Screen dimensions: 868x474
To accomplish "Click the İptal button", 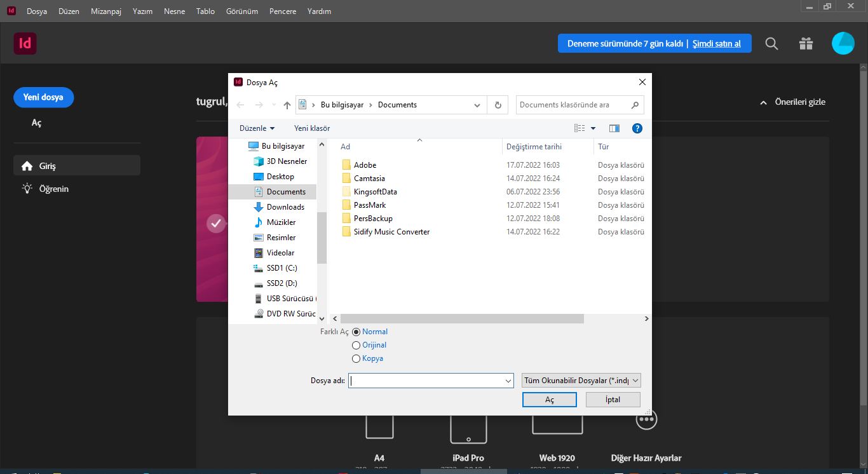I will tap(613, 400).
